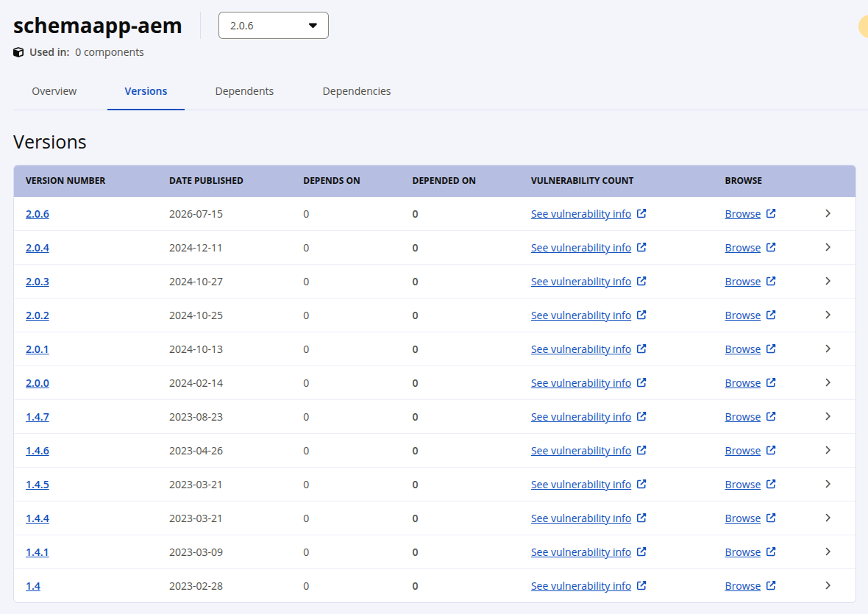This screenshot has height=614, width=868.
Task: Click the Date Published column header
Action: [206, 181]
